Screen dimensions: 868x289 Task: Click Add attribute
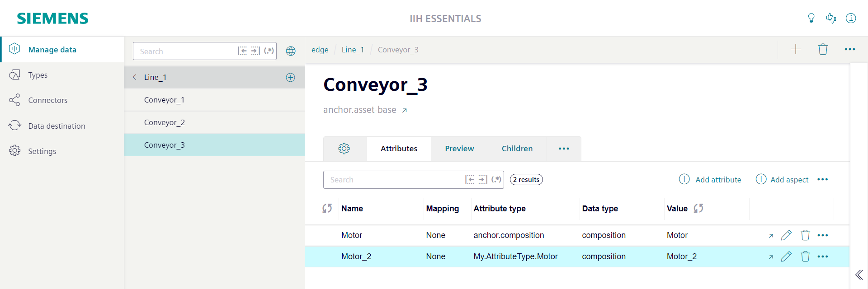point(710,179)
